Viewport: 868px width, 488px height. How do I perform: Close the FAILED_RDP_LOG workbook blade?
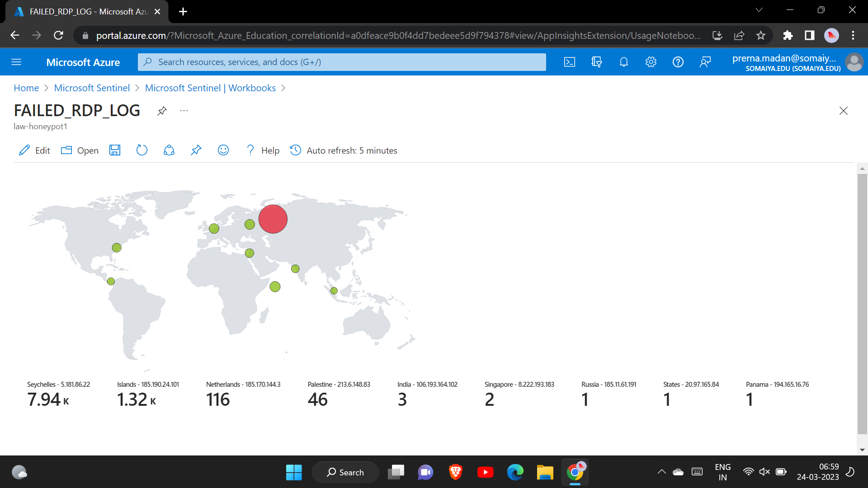(x=844, y=111)
